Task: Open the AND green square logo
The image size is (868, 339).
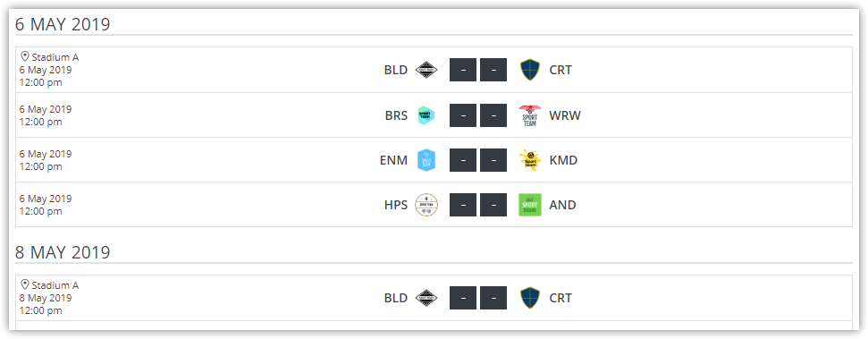Action: point(530,205)
